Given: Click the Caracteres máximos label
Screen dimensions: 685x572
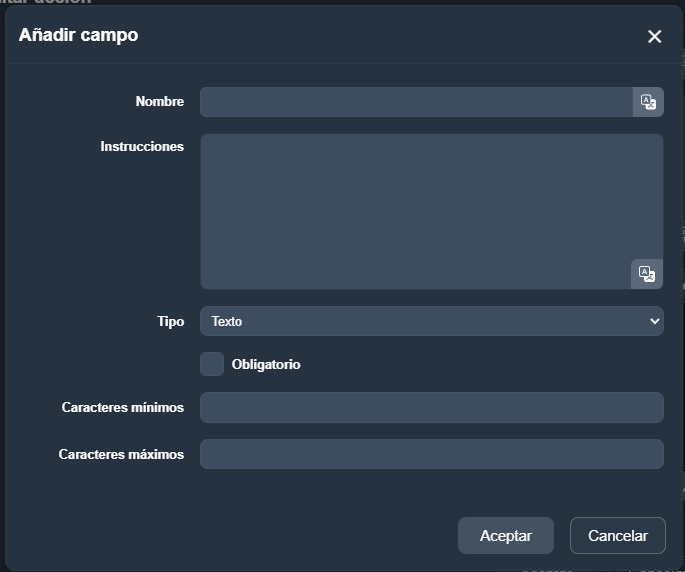Looking at the screenshot, I should click(x=122, y=455).
